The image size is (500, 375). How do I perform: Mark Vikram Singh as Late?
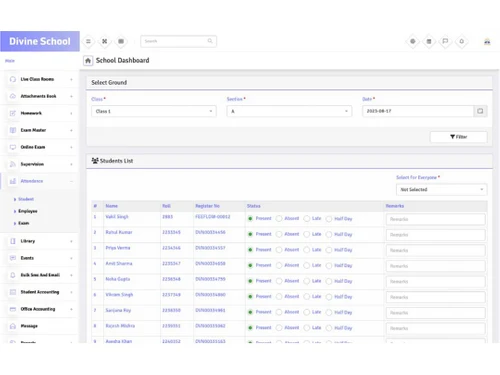[x=307, y=297]
